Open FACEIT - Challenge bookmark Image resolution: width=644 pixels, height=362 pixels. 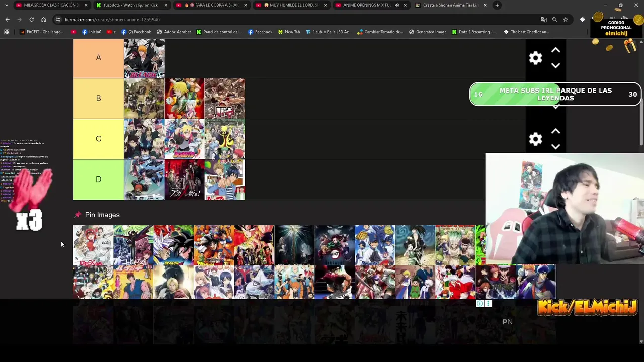(41, 32)
